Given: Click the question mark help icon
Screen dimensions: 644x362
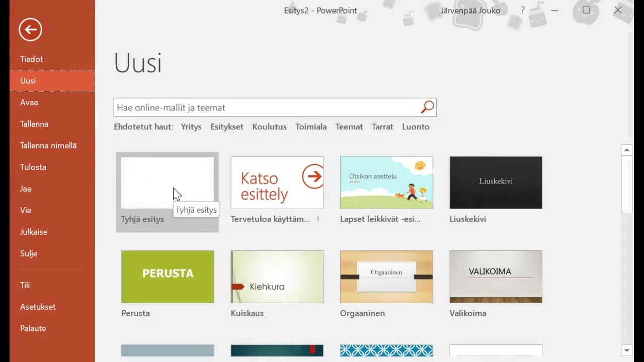Looking at the screenshot, I should click(523, 10).
